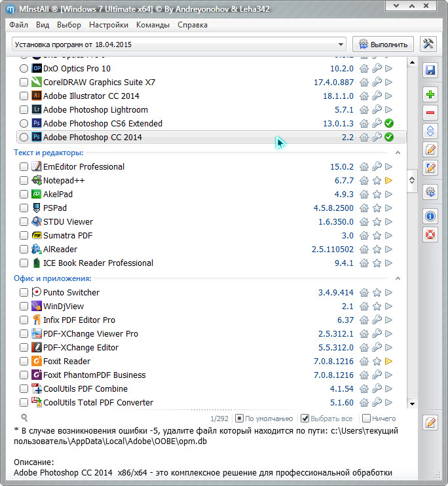Click green checkmark for Adobe Photoshop CC 2014
The width and height of the screenshot is (448, 486).
(x=389, y=137)
